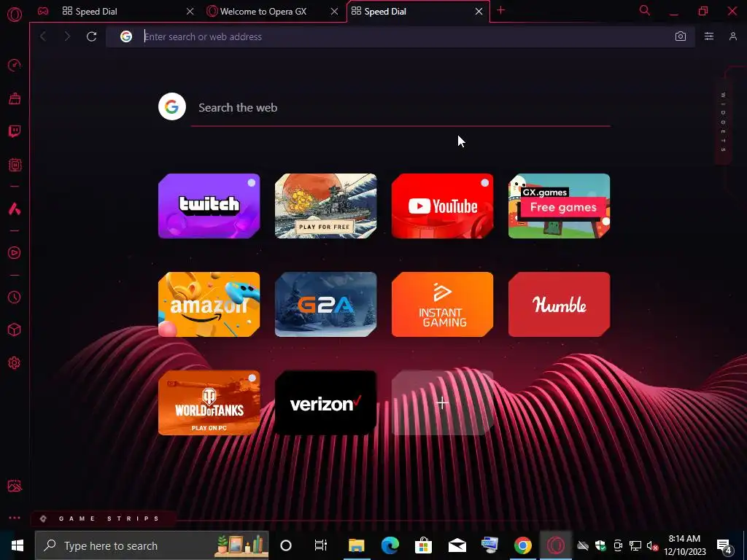Close the active Speed Dial tab
The width and height of the screenshot is (747, 560).
479,12
